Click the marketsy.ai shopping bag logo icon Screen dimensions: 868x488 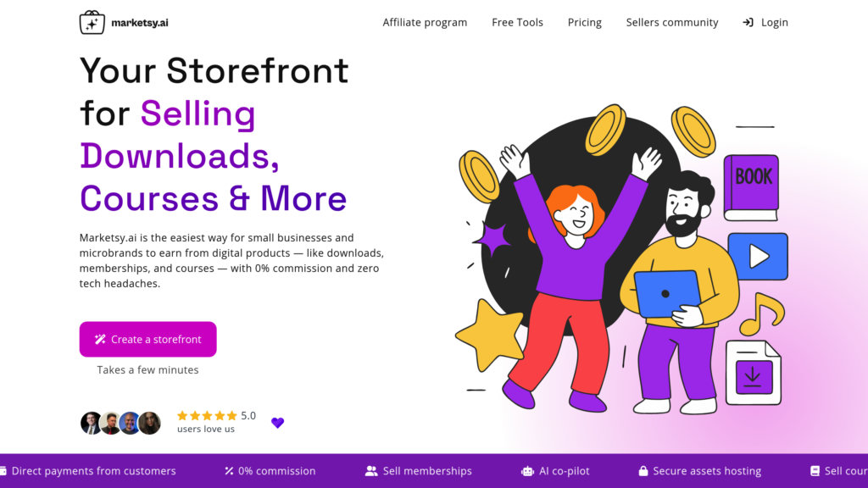tap(92, 23)
